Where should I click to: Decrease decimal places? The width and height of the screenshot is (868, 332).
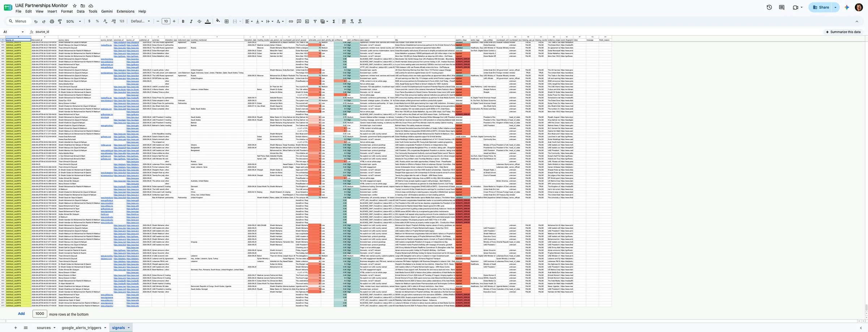coord(105,21)
